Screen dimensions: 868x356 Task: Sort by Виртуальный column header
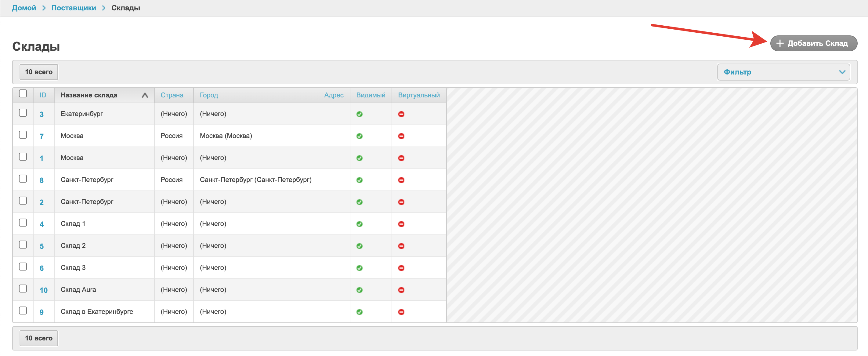click(x=418, y=95)
